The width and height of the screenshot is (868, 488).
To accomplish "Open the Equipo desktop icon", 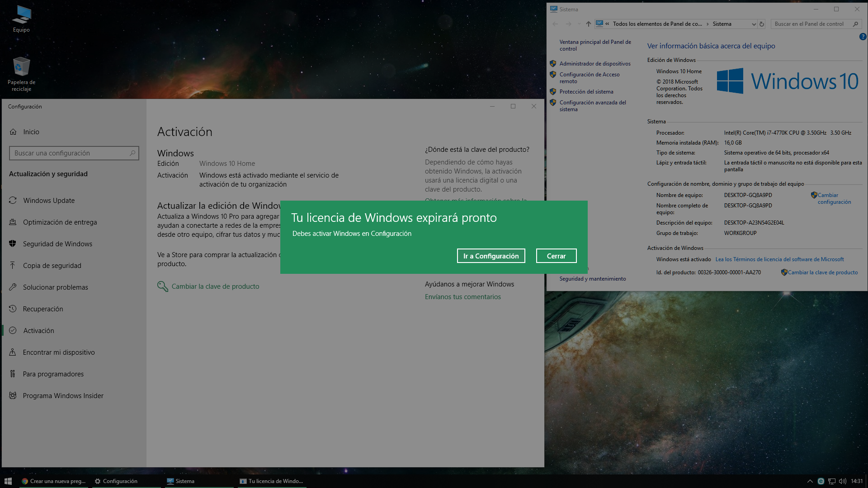I will (21, 19).
